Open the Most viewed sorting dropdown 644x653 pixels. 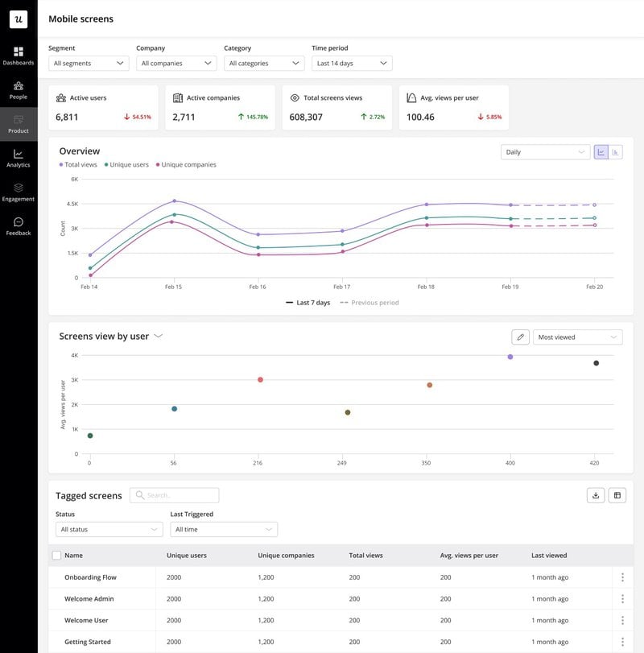[x=577, y=337]
